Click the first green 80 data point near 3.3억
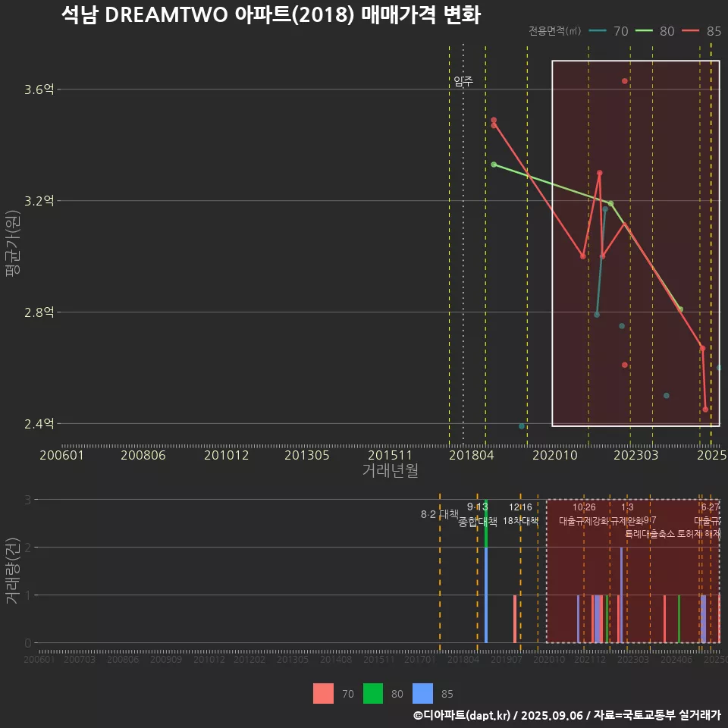This screenshot has height=728, width=728. (494, 165)
